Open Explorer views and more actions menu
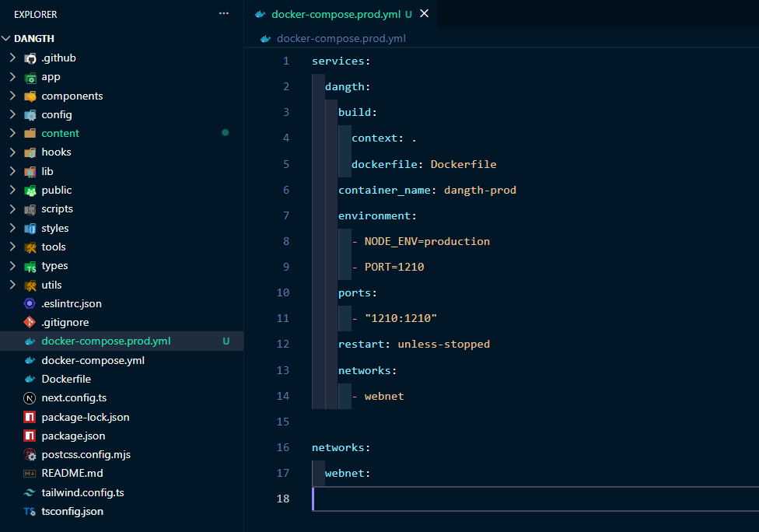This screenshot has width=759, height=532. 224,14
